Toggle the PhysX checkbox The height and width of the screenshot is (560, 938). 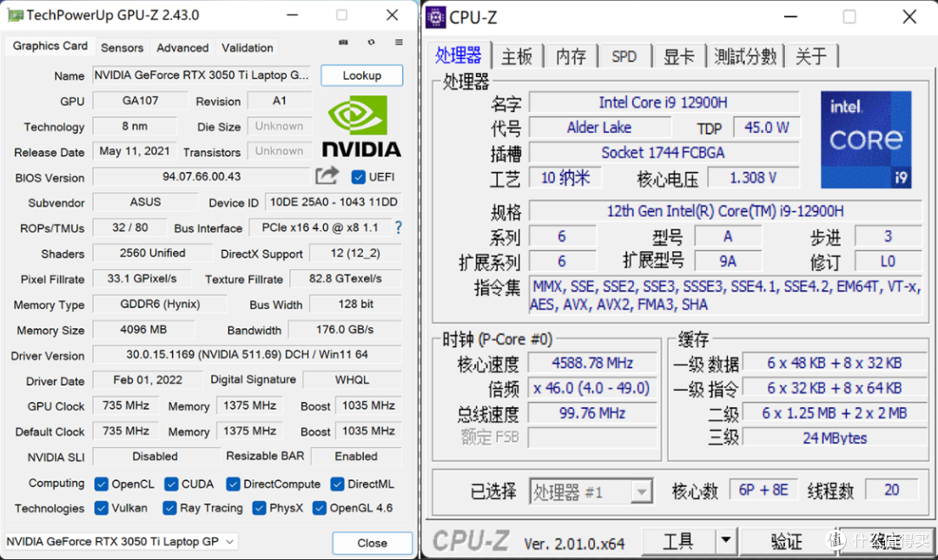pos(259,509)
